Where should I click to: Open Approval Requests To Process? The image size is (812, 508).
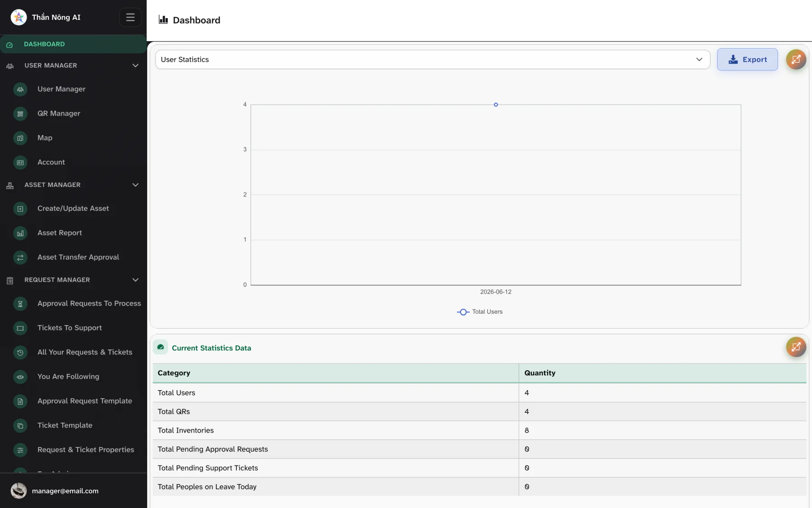(x=89, y=304)
